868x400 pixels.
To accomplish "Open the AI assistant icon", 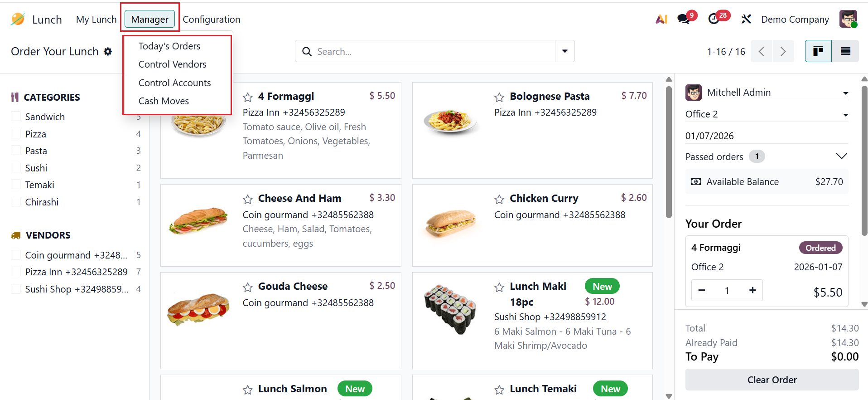I will [661, 19].
